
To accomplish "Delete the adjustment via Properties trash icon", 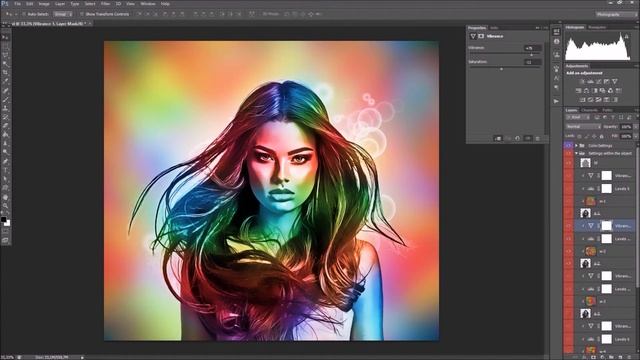I will pyautogui.click(x=538, y=138).
